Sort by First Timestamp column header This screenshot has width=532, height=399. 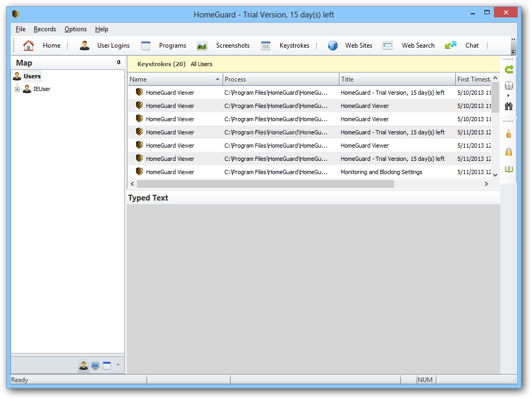[x=474, y=79]
